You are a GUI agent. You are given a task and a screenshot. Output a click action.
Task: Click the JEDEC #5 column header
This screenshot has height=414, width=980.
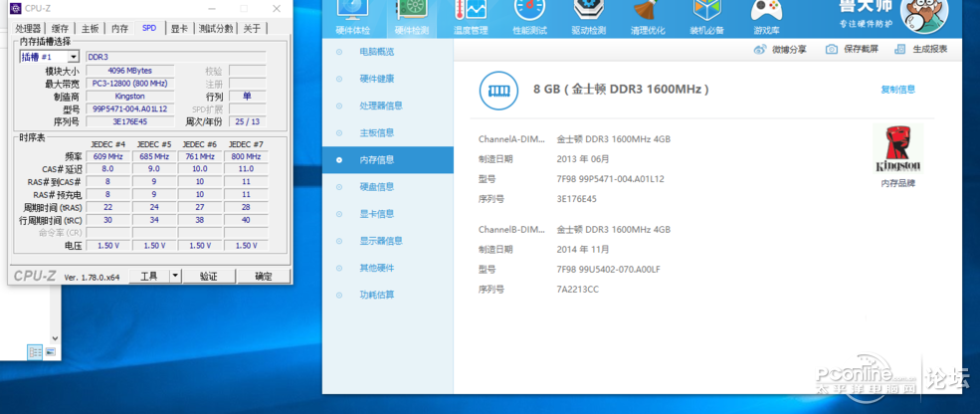point(154,144)
